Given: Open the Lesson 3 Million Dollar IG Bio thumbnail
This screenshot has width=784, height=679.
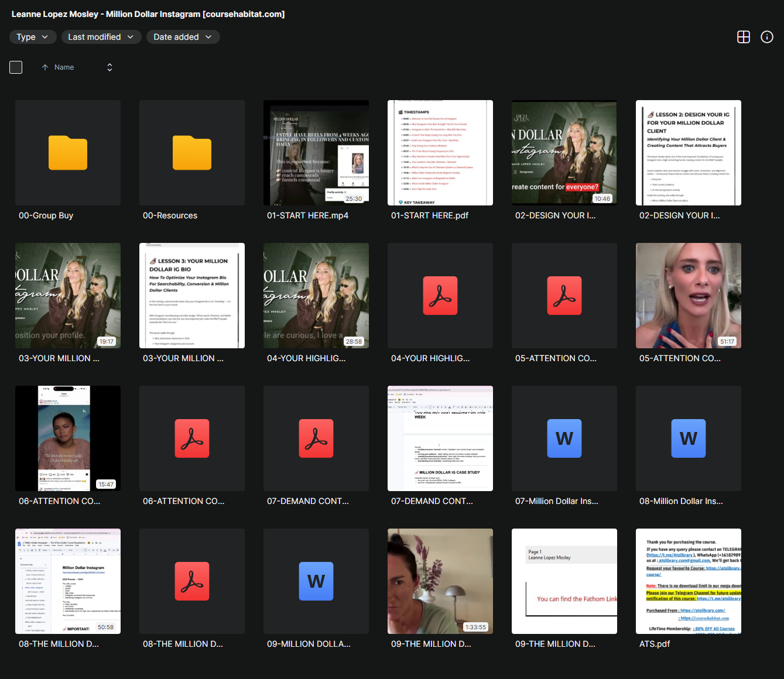Looking at the screenshot, I should [x=192, y=296].
